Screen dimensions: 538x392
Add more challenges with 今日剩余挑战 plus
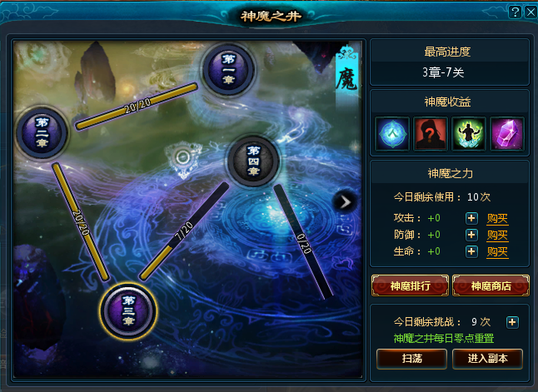(512, 322)
